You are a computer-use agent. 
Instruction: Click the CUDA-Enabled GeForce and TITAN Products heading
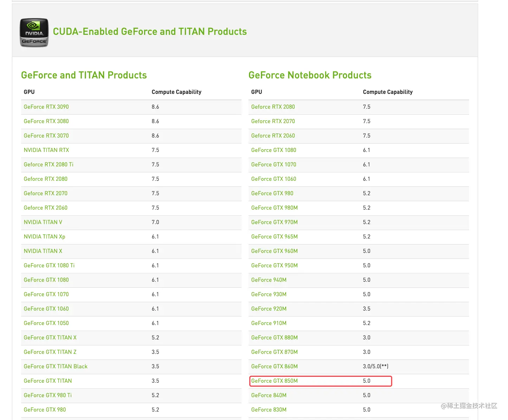(x=150, y=32)
